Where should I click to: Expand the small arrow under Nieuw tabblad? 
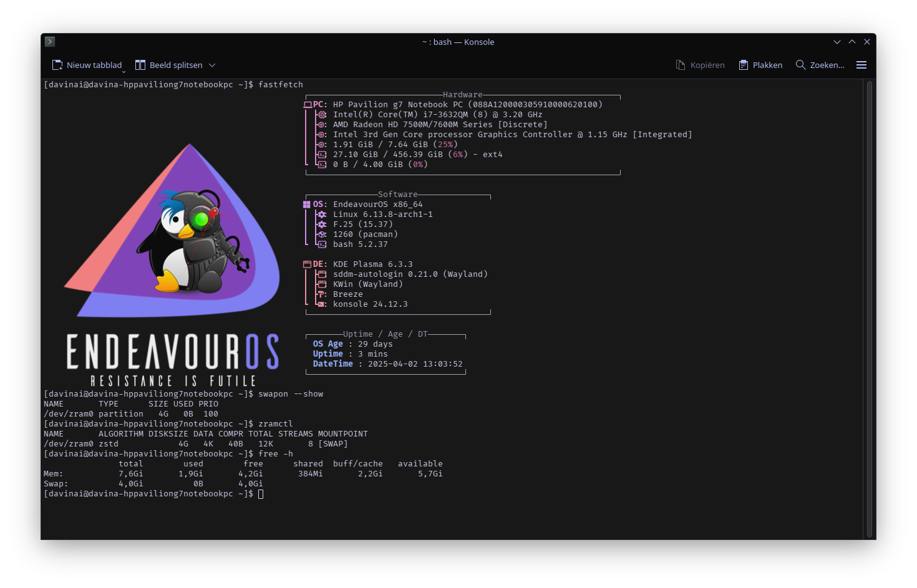coord(124,72)
